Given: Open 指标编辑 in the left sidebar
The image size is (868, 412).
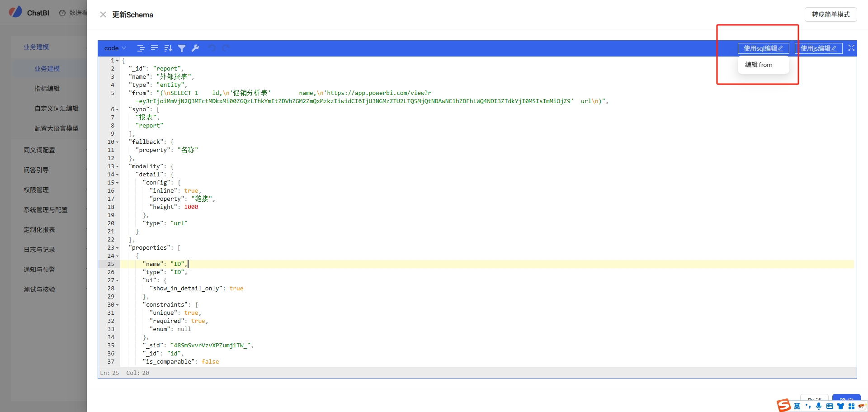Looking at the screenshot, I should point(47,89).
